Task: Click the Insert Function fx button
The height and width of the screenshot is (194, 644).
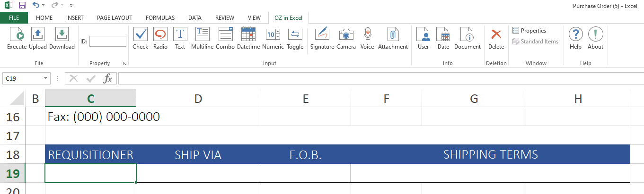Action: point(108,78)
